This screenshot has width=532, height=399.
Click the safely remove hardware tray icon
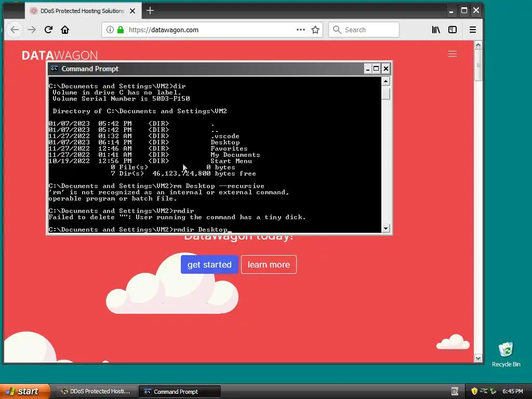pos(494,391)
